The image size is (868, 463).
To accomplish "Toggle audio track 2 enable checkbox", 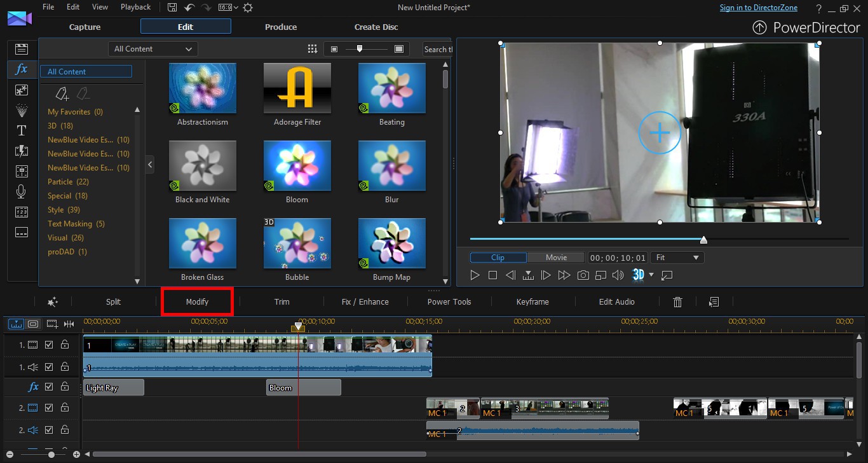I will point(49,431).
